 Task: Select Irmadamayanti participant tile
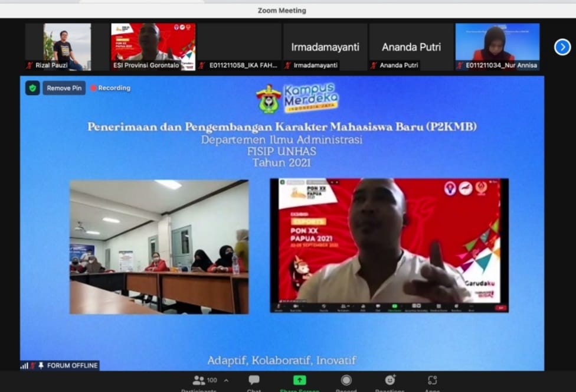point(325,47)
